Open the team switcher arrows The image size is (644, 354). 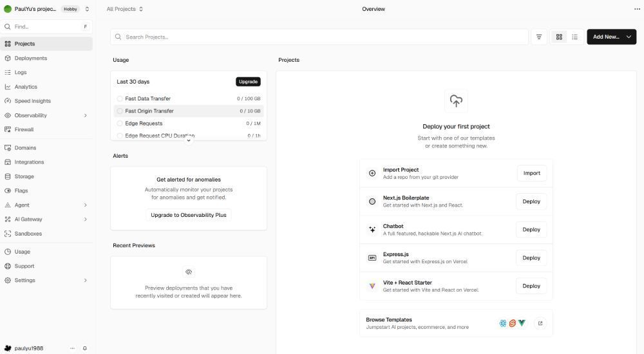[87, 9]
